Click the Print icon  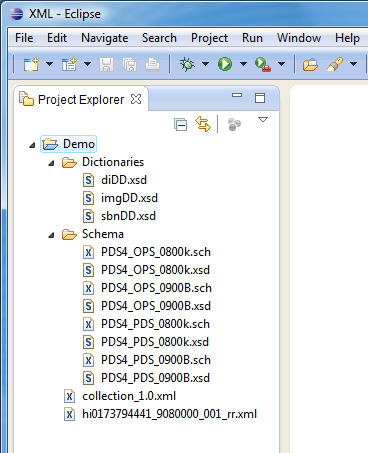tap(152, 64)
